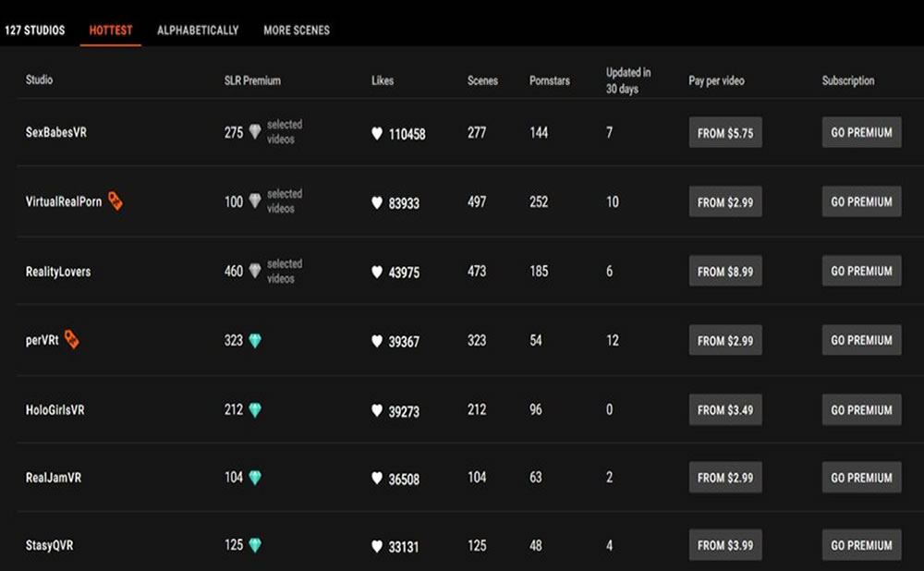Choose GO PREMIUM in the StasyQVR row

[861, 545]
